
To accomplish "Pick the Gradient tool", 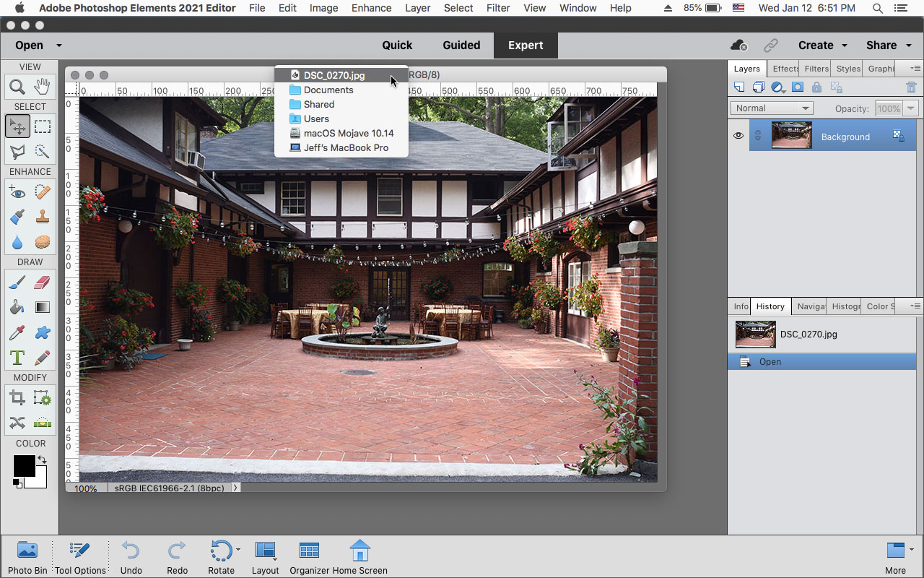I will coord(42,307).
